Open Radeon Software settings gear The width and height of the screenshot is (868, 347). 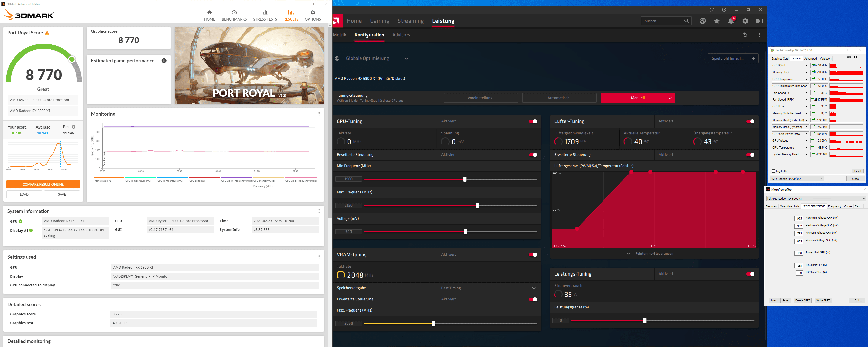click(x=745, y=21)
